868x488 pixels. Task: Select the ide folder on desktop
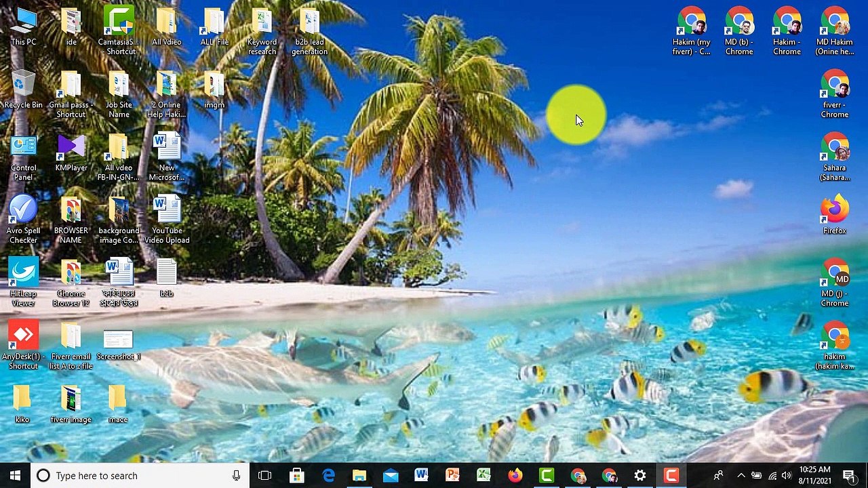coord(71,27)
